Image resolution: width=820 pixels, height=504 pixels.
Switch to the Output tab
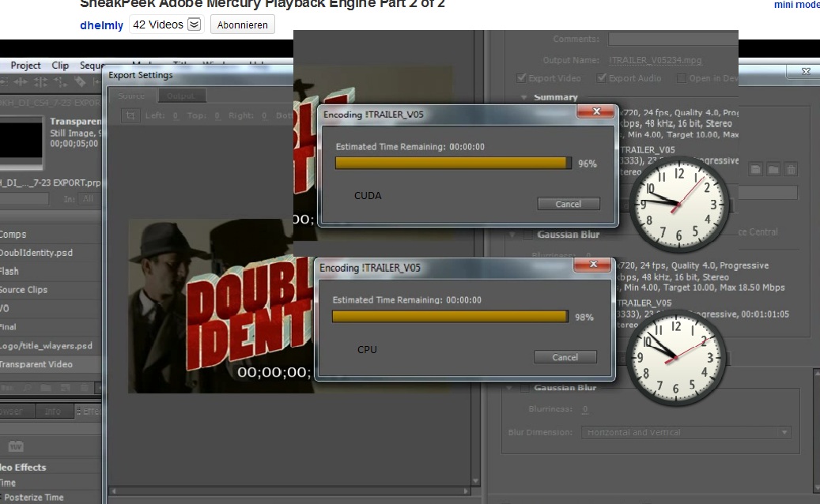point(181,96)
